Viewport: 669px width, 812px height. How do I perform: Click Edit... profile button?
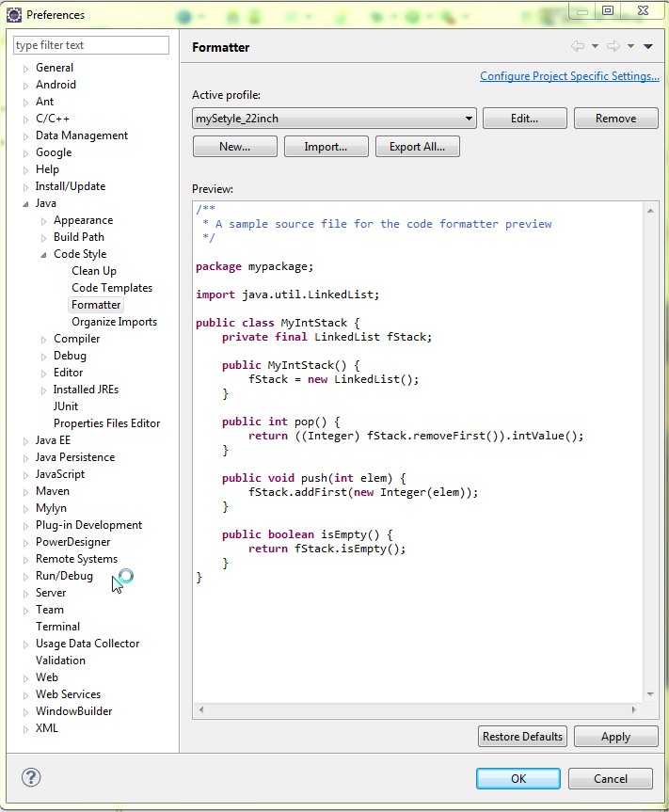pyautogui.click(x=524, y=118)
